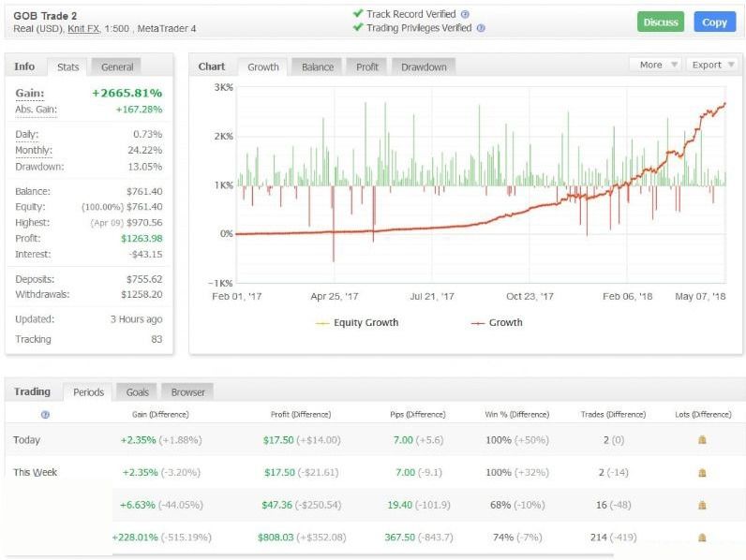Image resolution: width=746 pixels, height=560 pixels.
Task: Expand the Export dropdown
Action: click(712, 65)
